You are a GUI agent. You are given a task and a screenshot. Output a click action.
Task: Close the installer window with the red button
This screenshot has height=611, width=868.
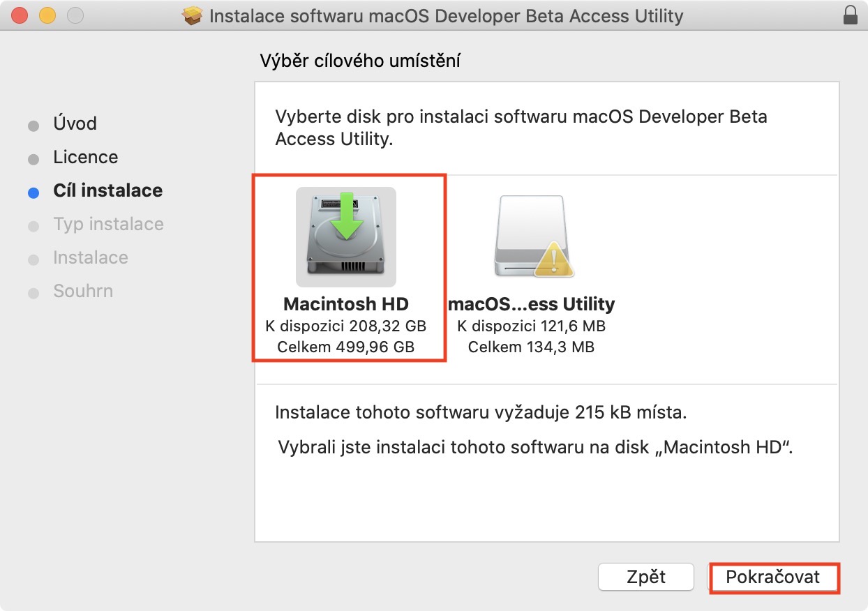click(20, 15)
